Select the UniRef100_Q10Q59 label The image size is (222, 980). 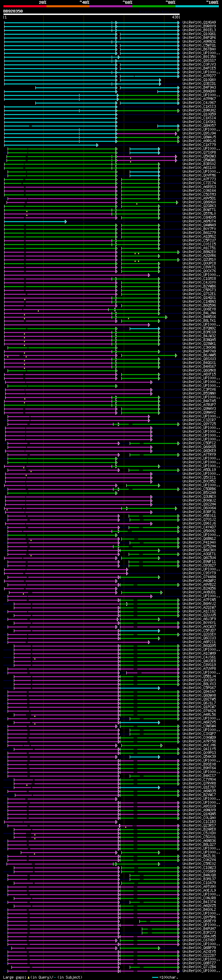[199, 114]
